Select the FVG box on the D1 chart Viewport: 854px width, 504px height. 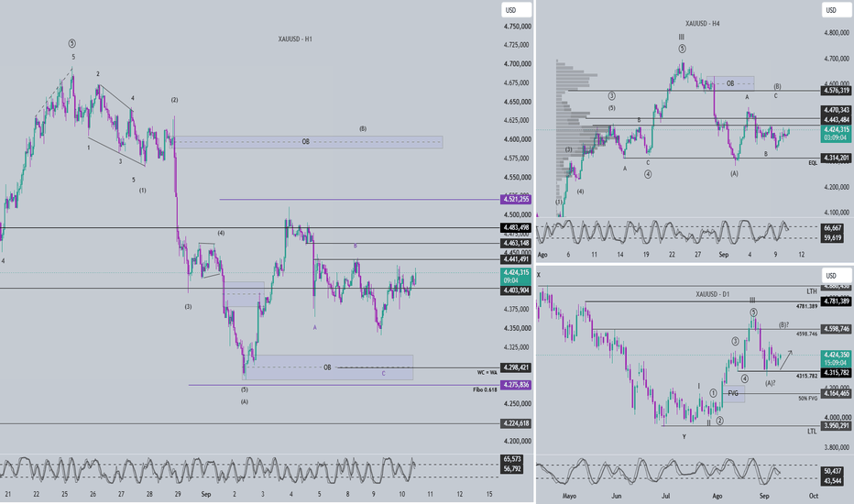click(x=734, y=393)
